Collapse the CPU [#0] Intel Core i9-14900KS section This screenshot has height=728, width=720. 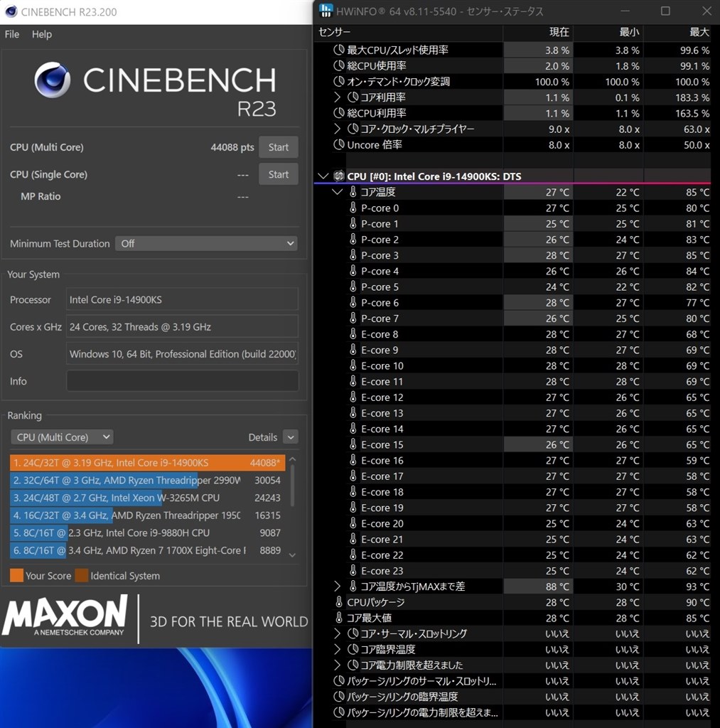323,176
